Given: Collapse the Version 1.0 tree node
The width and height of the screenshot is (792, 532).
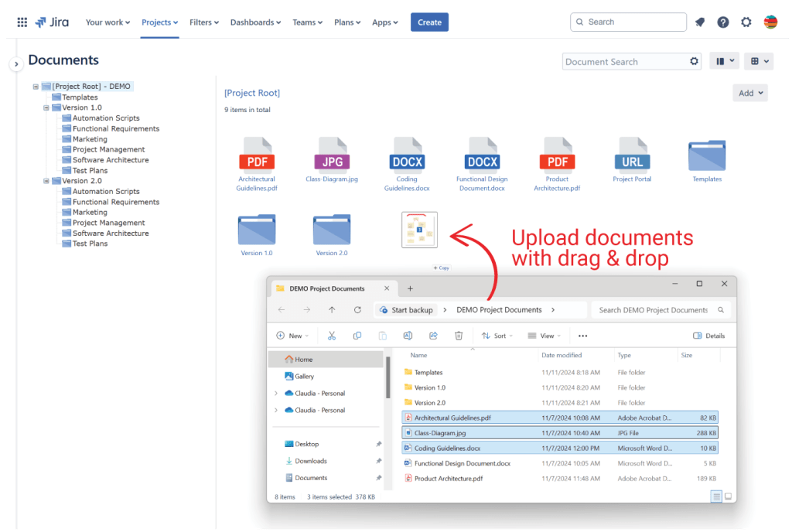Looking at the screenshot, I should tap(46, 108).
